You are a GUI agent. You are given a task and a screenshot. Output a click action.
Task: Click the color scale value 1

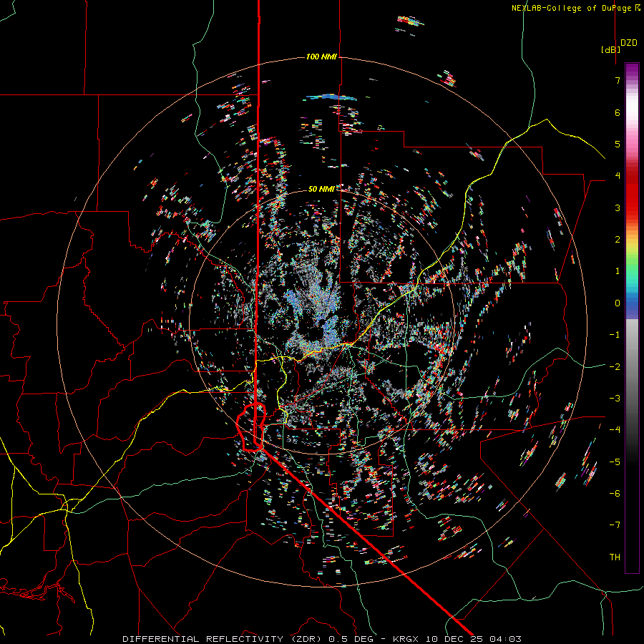(618, 271)
